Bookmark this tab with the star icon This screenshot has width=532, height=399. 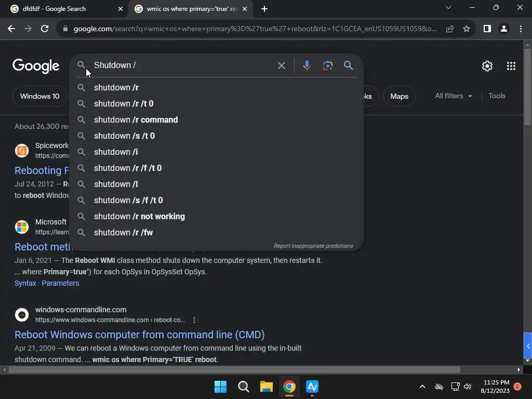[x=467, y=29]
